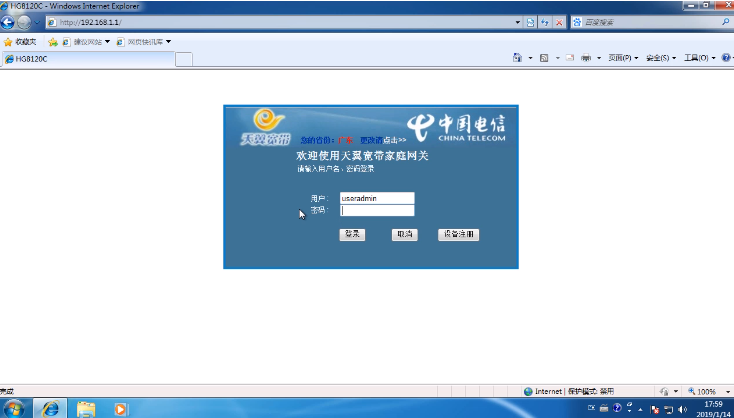Screen dimensions: 734x418
Task: Click the 用户 username field with useradmin
Action: point(377,198)
